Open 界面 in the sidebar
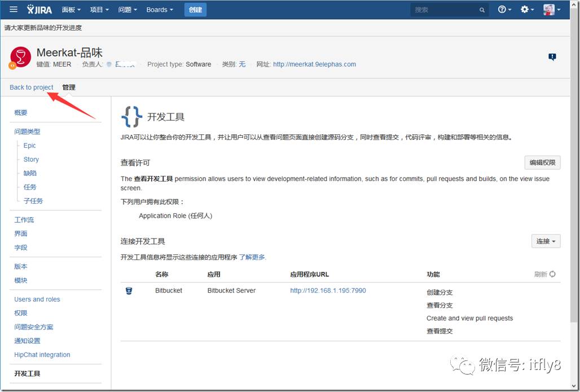 21,234
